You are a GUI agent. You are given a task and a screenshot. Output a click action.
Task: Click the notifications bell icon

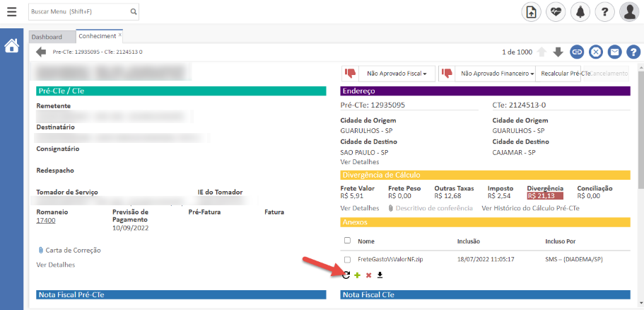(580, 12)
